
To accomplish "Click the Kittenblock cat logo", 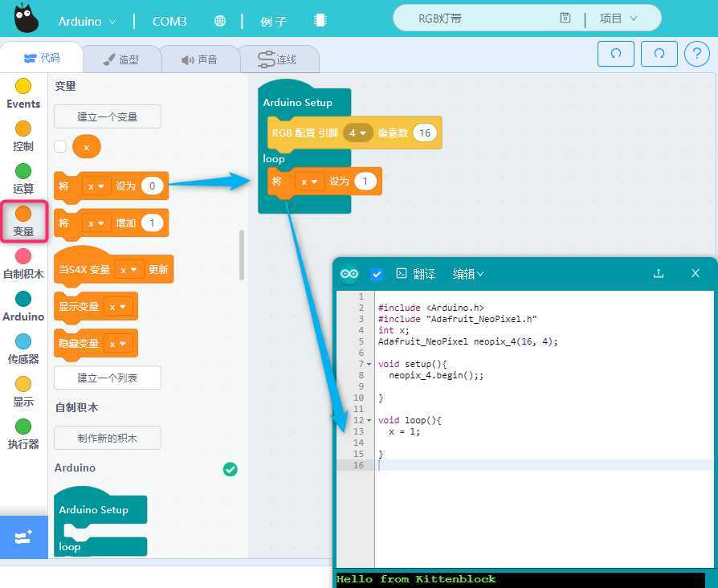I will [x=25, y=18].
